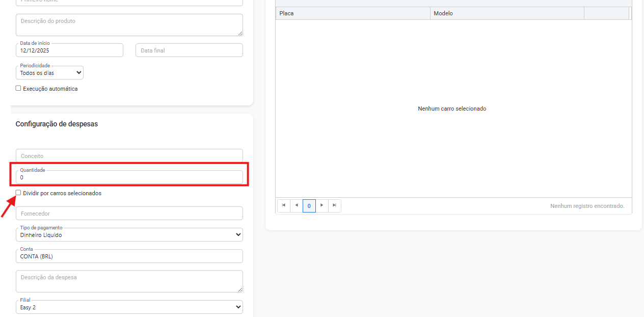This screenshot has height=317, width=644.
Task: Click the Fornecedor input field
Action: pyautogui.click(x=129, y=214)
